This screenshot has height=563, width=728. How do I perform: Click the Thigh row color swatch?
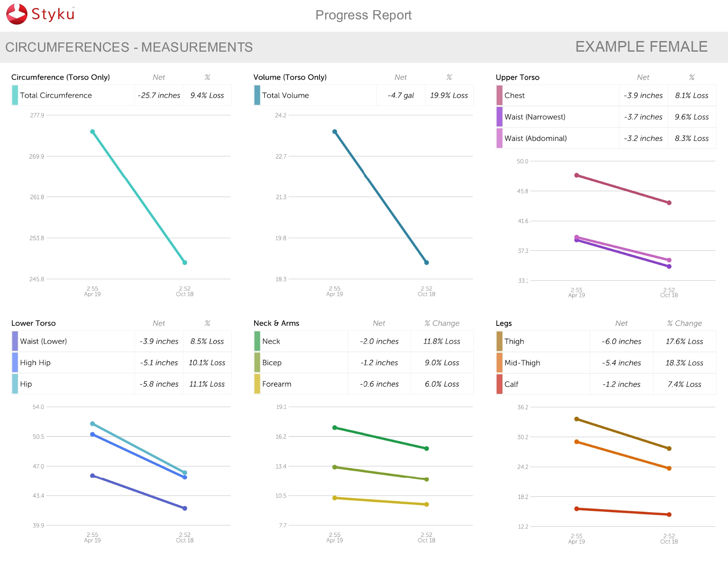(x=499, y=341)
